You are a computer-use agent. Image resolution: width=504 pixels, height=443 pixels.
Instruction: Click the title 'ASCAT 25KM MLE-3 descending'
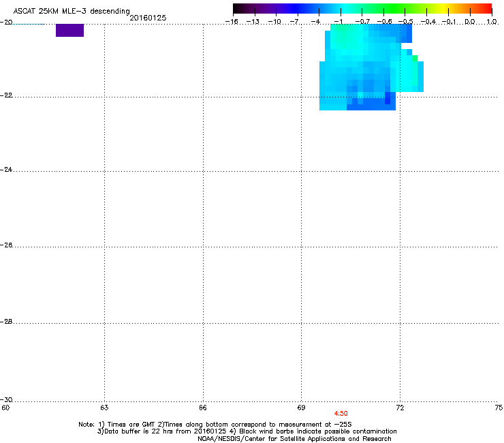pyautogui.click(x=72, y=11)
